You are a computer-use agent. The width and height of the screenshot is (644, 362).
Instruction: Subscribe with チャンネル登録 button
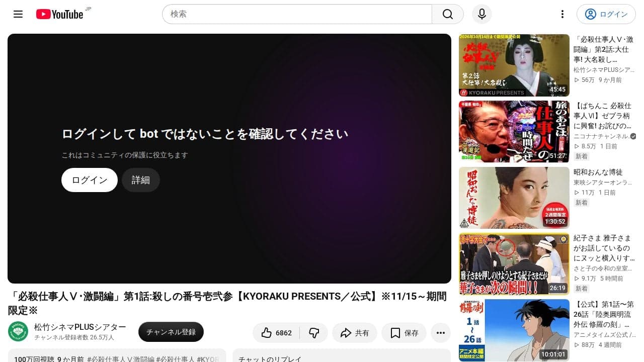tap(171, 332)
